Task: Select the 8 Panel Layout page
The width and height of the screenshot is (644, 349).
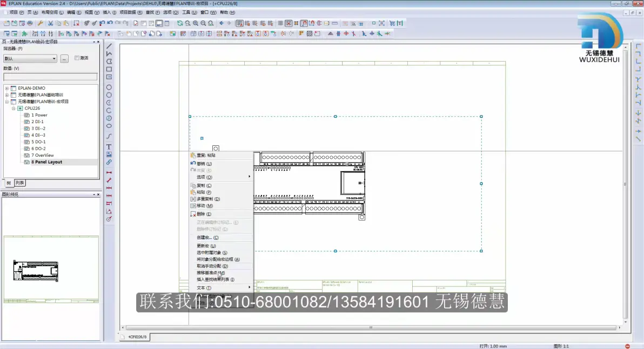Action: pyautogui.click(x=46, y=162)
